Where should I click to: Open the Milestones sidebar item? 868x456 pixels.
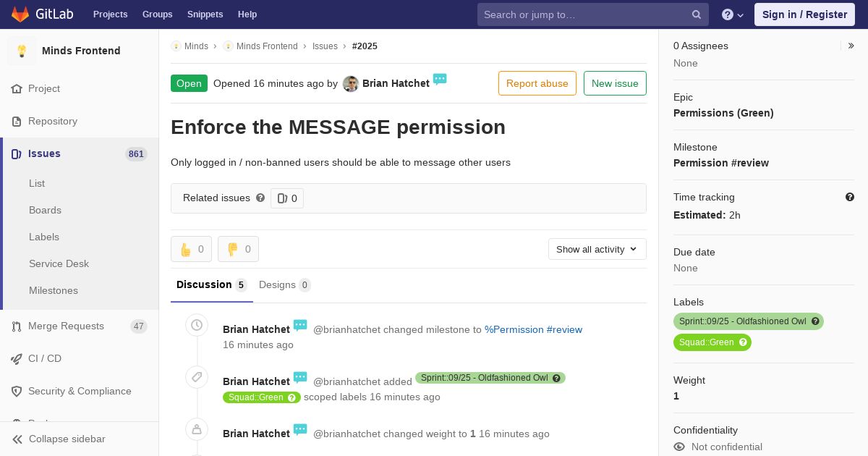tap(54, 291)
